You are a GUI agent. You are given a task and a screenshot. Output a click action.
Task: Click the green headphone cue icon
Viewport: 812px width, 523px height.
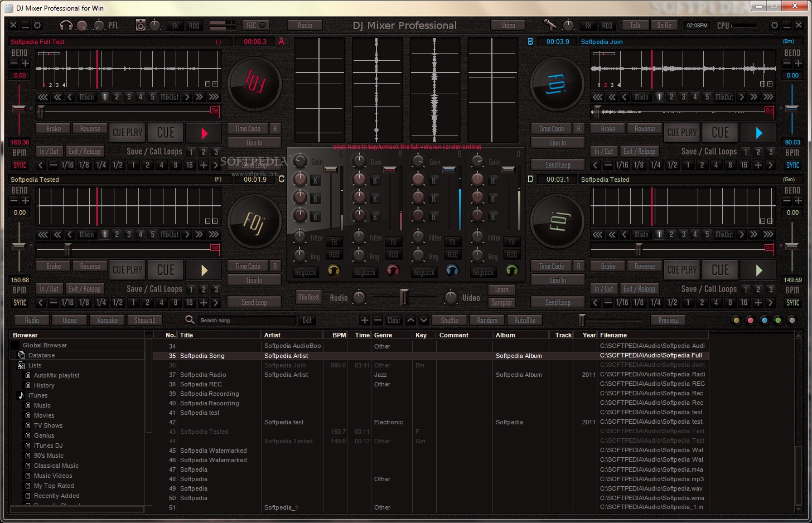[511, 271]
